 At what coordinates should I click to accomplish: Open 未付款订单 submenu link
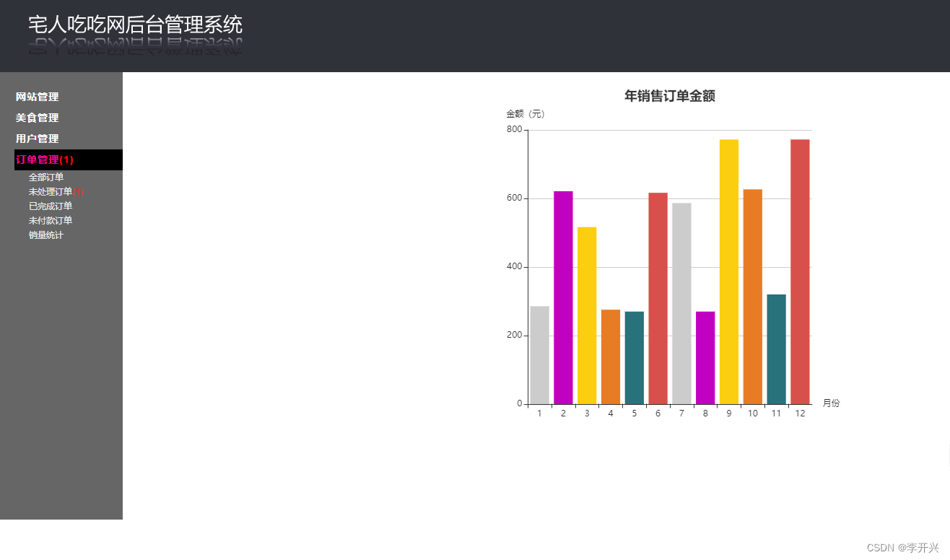point(51,220)
